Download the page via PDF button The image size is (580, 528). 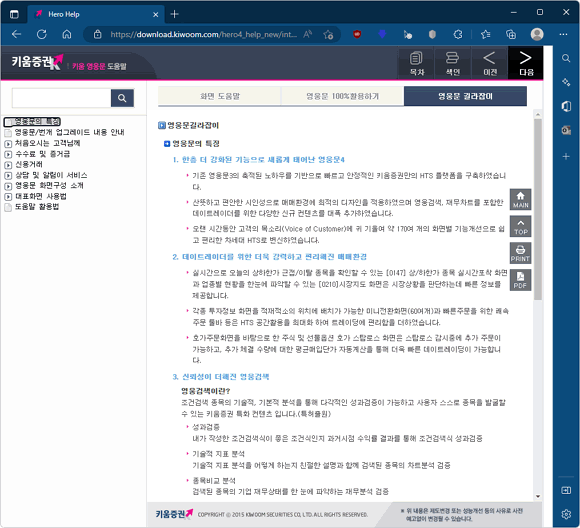click(x=520, y=280)
